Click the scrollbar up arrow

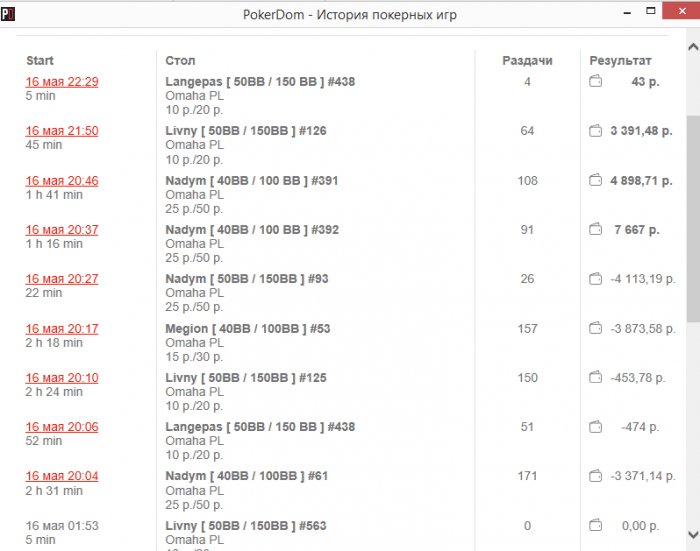coord(693,46)
